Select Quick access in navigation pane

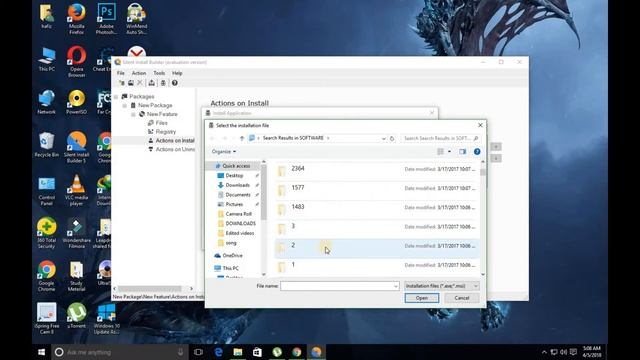233,166
